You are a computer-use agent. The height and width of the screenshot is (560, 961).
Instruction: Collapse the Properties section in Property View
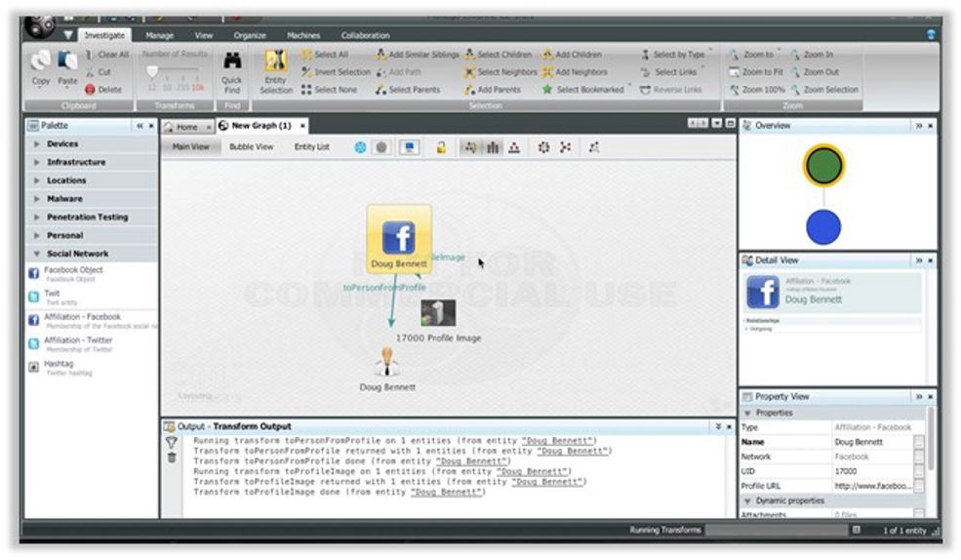747,413
